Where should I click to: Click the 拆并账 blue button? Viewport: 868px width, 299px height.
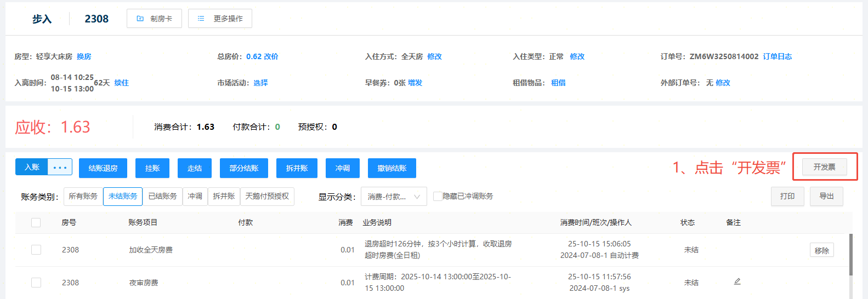click(x=297, y=168)
